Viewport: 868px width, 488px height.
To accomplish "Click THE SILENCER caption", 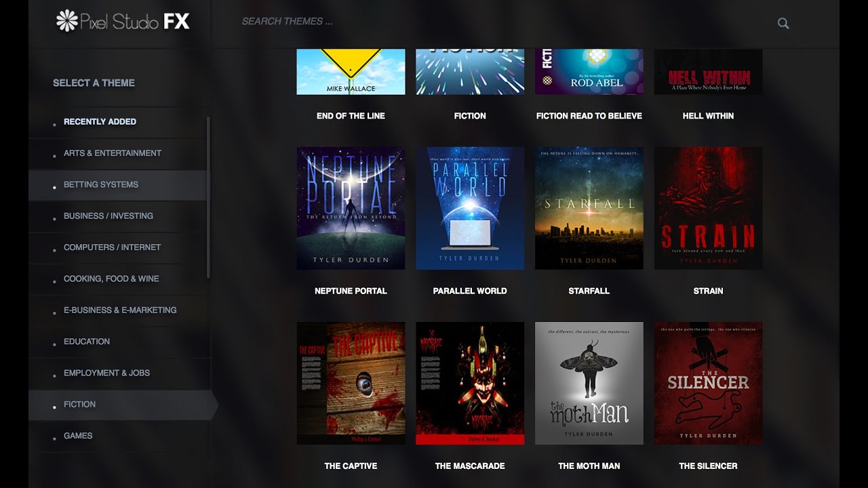I will pyautogui.click(x=709, y=466).
